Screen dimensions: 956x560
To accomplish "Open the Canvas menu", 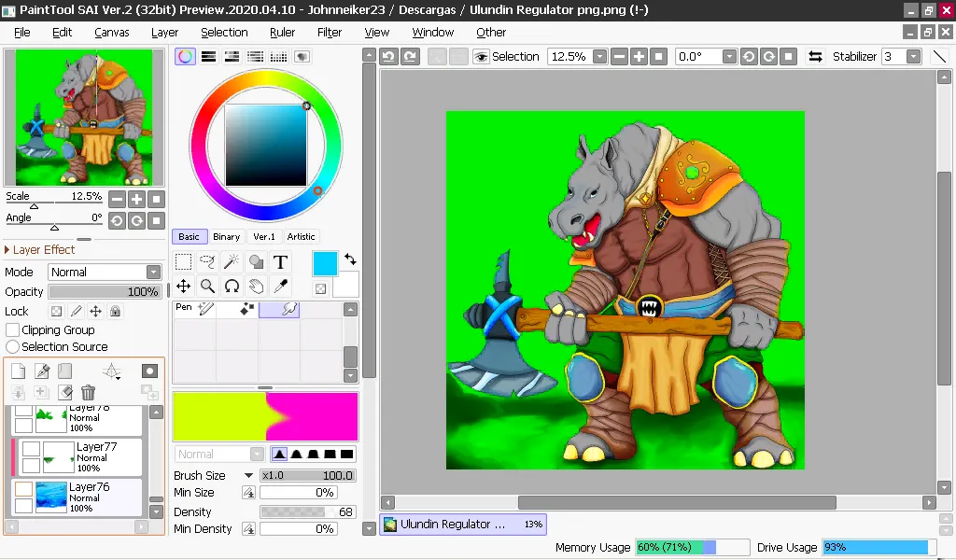I will pyautogui.click(x=112, y=33).
